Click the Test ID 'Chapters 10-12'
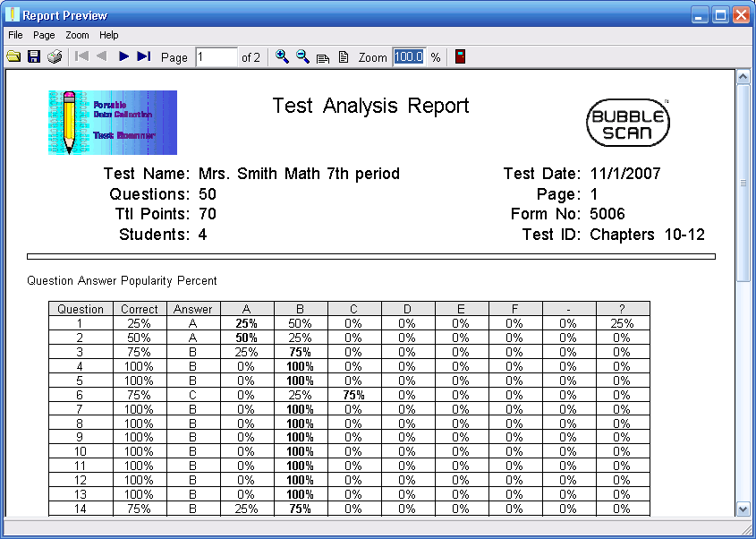 [x=647, y=235]
